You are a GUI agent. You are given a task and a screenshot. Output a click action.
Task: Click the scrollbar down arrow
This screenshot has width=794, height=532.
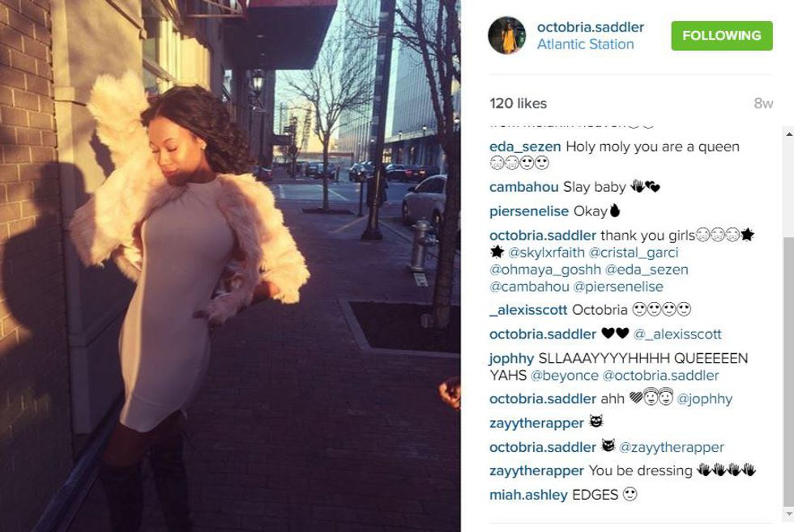pos(789,514)
